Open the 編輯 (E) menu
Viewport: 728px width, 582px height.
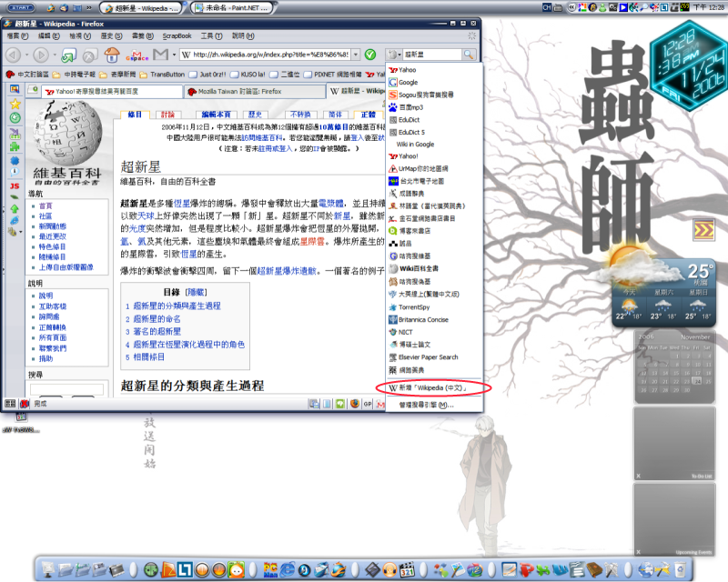tap(49, 35)
